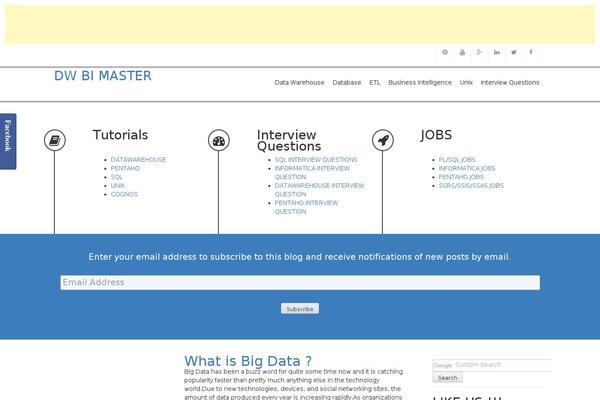Open the Facebook social icon in header

click(x=531, y=52)
